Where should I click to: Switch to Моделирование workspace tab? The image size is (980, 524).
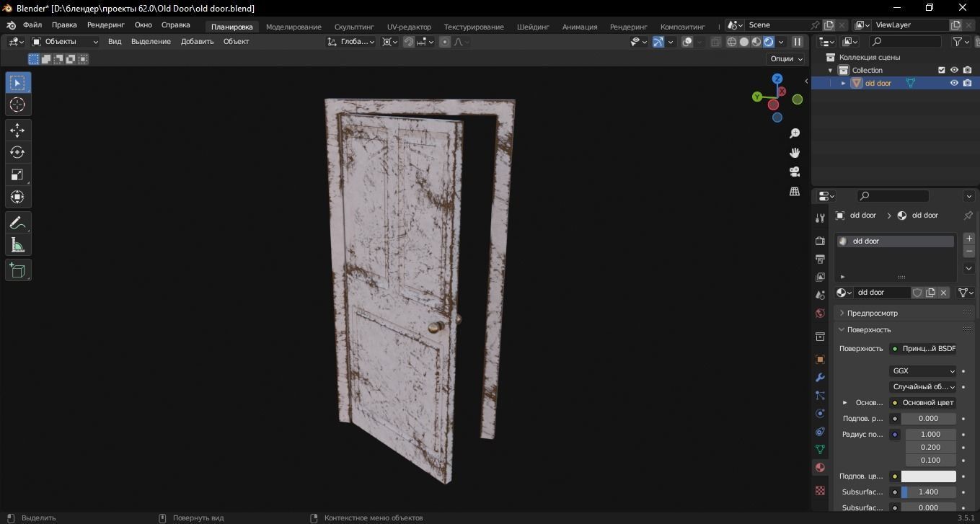(x=293, y=27)
